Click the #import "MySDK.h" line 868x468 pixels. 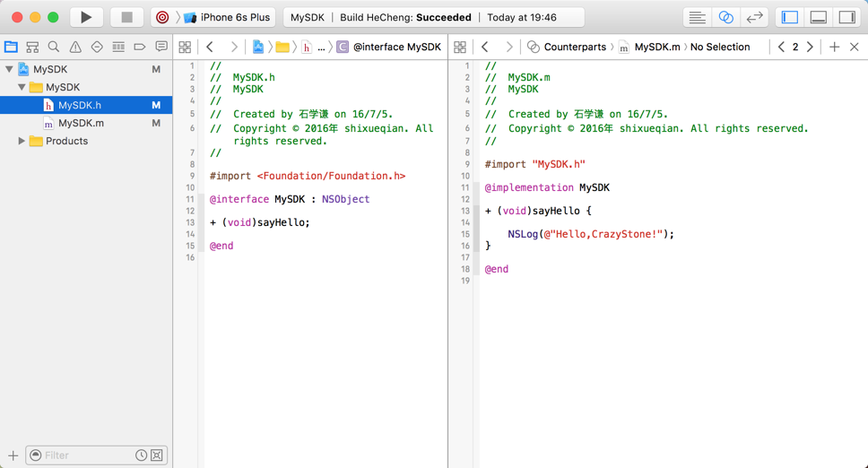(x=534, y=164)
